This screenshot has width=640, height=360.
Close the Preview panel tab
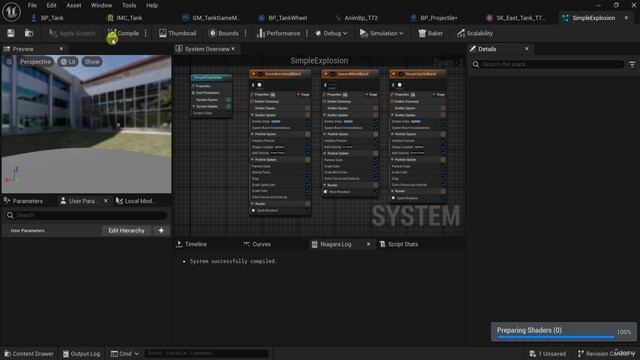[61, 49]
